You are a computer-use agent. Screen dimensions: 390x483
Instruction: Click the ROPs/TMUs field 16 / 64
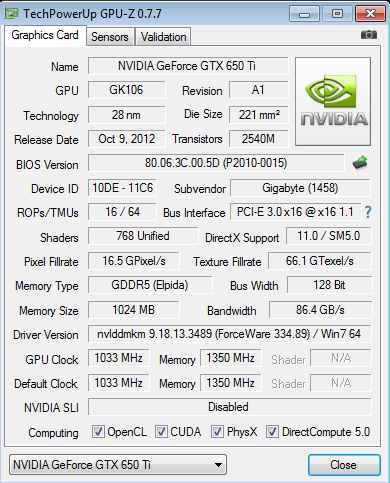(x=122, y=212)
